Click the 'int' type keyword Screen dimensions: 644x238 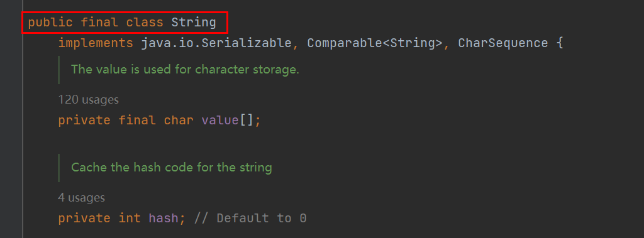tap(130, 218)
